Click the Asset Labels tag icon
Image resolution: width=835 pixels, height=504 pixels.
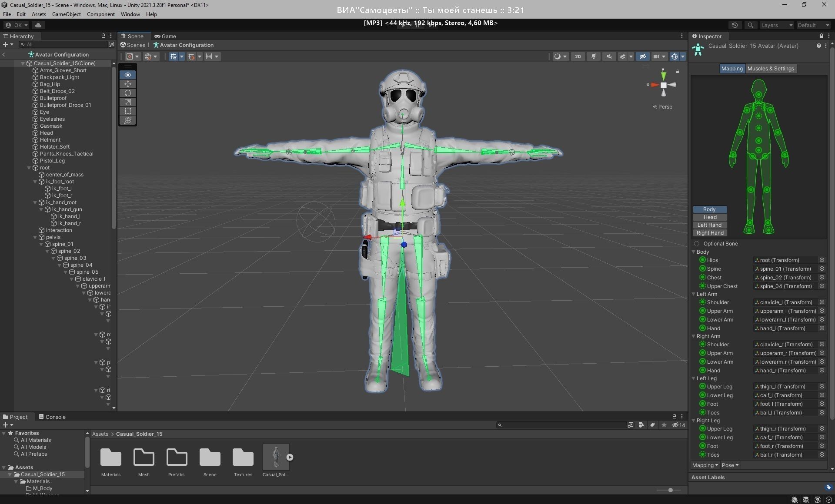tap(828, 487)
